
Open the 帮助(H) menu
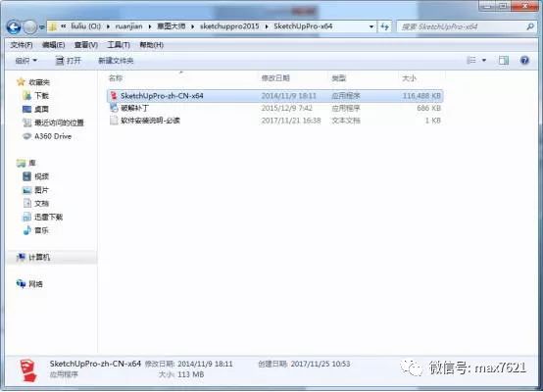coord(151,45)
